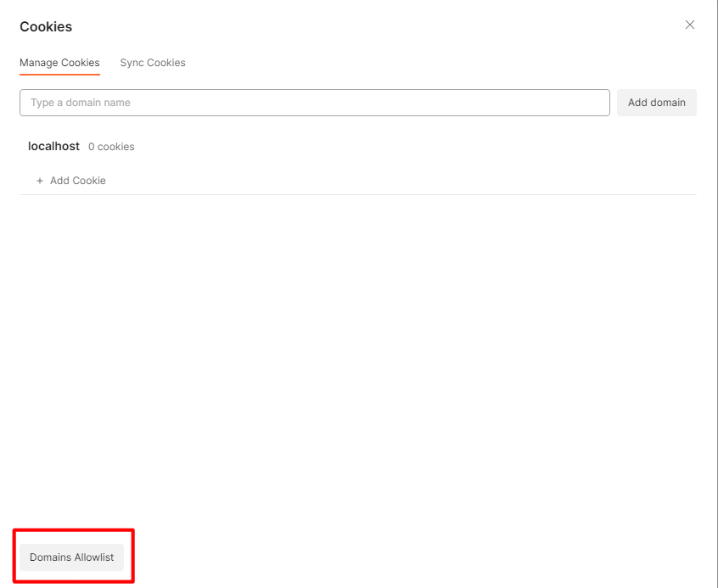Close the Cookies dialog with the X icon
This screenshot has height=588, width=718.
690,25
